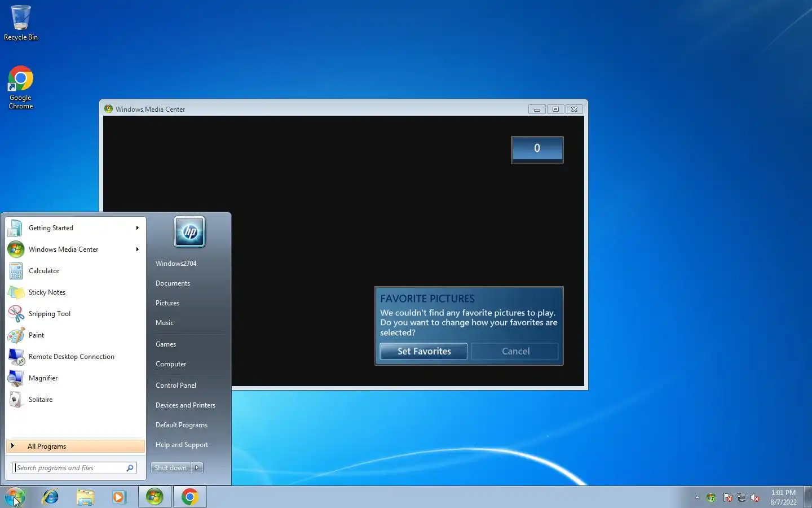This screenshot has height=508, width=812.
Task: Click the taskbar clock showing 1:01 PM
Action: pyautogui.click(x=783, y=497)
